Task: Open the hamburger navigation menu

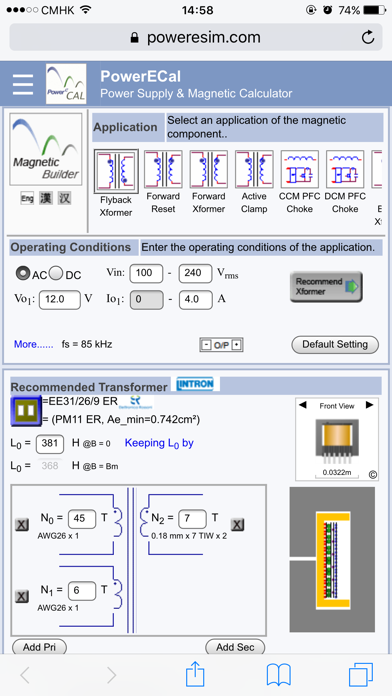Action: pyautogui.click(x=23, y=84)
